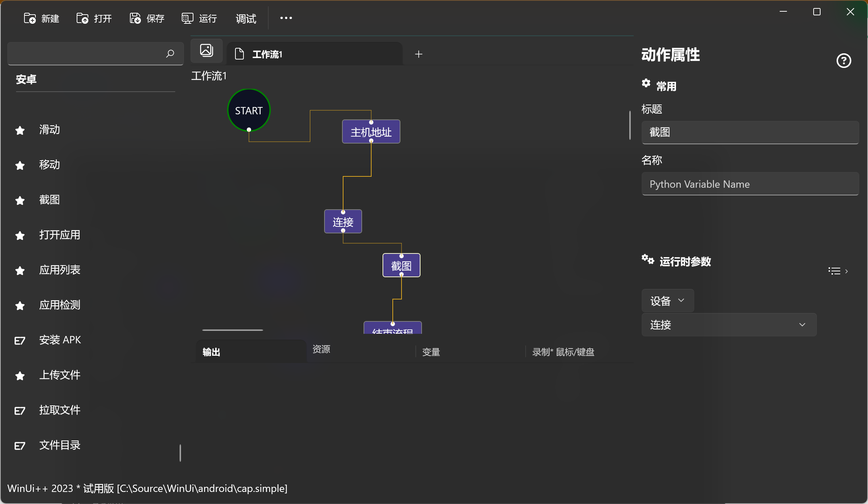Switch to the 变量 tab

click(431, 352)
